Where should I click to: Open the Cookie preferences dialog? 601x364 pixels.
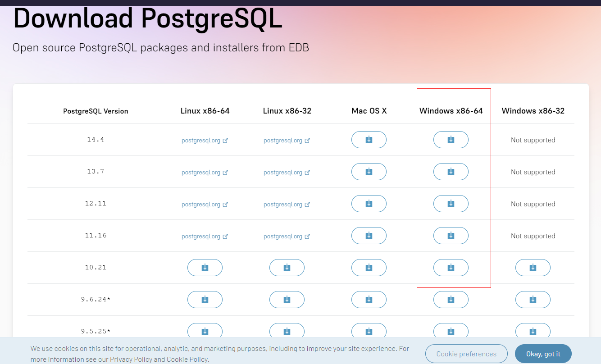coord(466,354)
